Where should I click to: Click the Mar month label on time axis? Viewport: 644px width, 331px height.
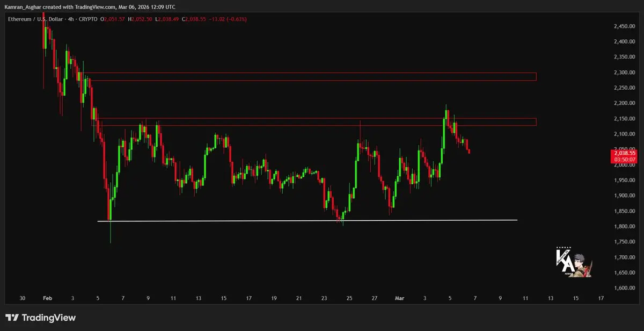(x=400, y=298)
